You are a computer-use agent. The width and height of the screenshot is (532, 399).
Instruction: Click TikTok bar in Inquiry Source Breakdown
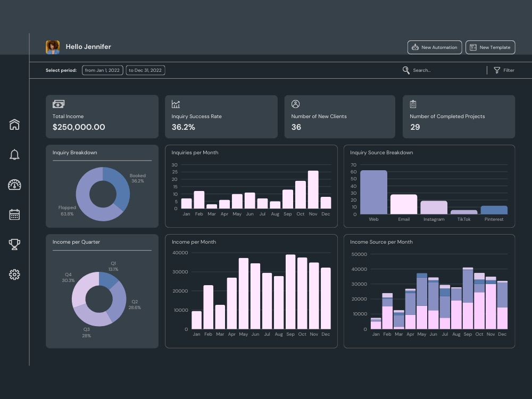464,212
